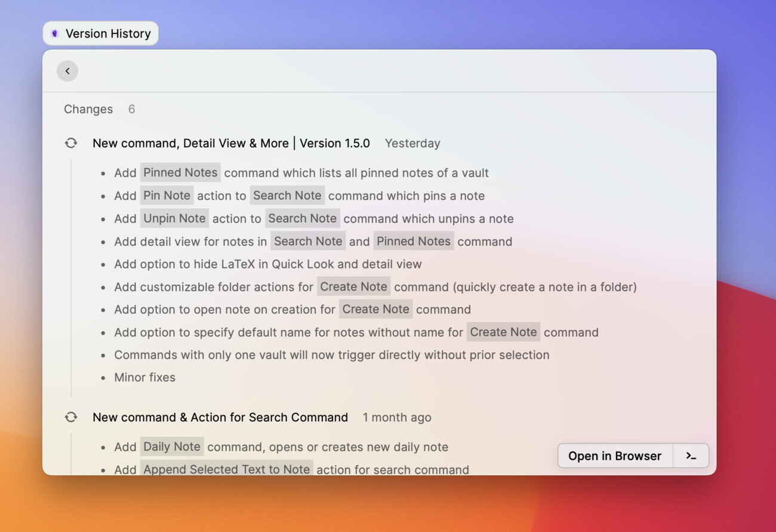Open in Browser button
This screenshot has width=776, height=532.
pos(615,456)
